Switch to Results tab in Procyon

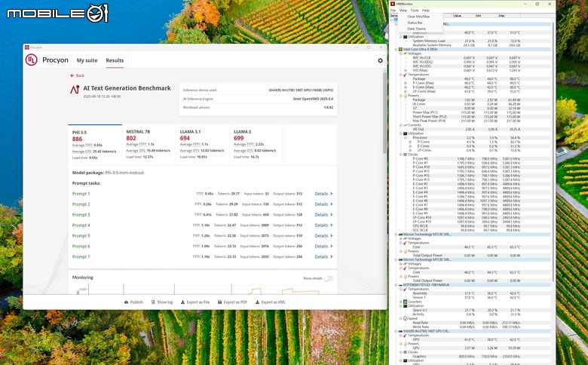coord(115,60)
